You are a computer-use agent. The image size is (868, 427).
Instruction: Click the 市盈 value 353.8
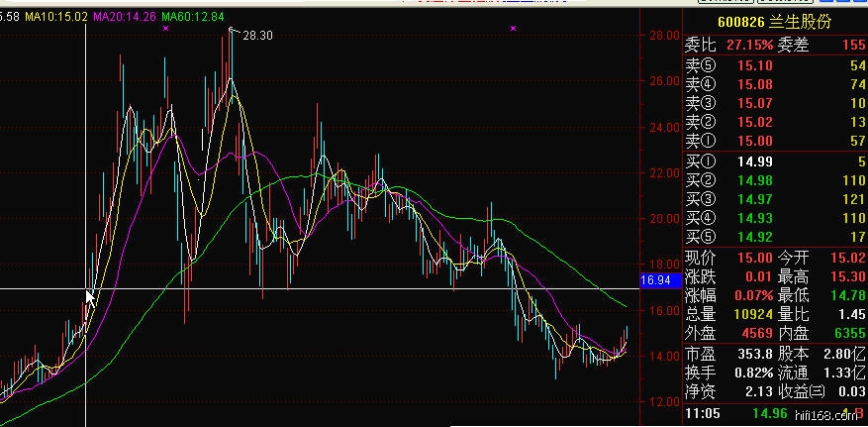(754, 354)
